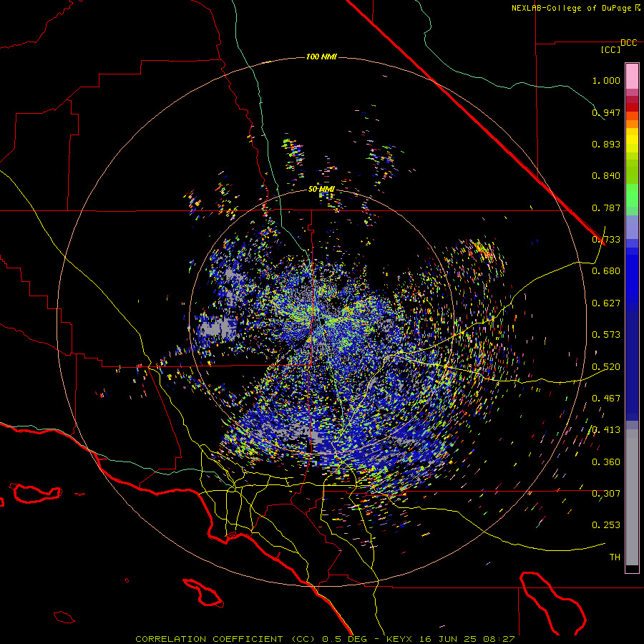Screen dimensions: 644x644
Task: Select the 0.680 scale value
Action: click(606, 271)
